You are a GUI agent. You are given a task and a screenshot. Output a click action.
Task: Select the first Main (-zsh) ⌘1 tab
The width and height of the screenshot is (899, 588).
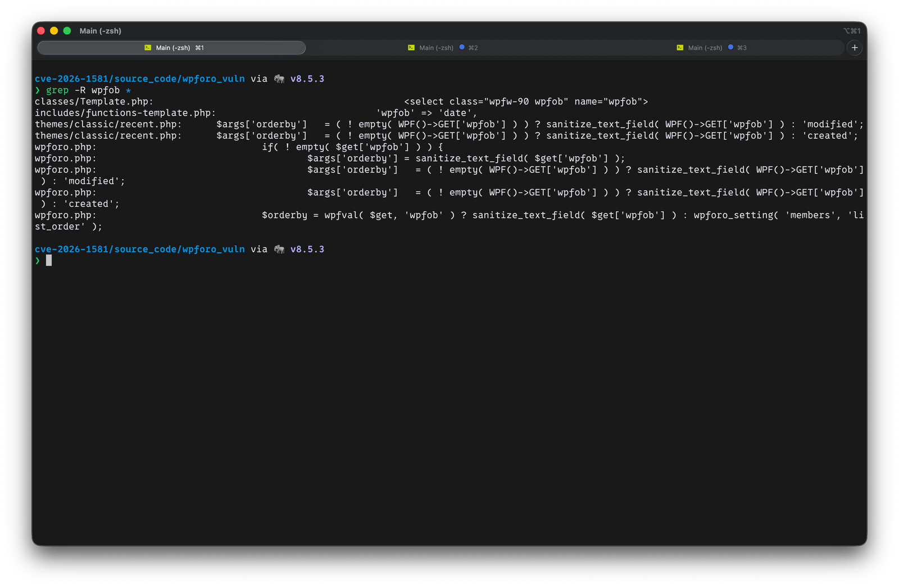coord(171,48)
